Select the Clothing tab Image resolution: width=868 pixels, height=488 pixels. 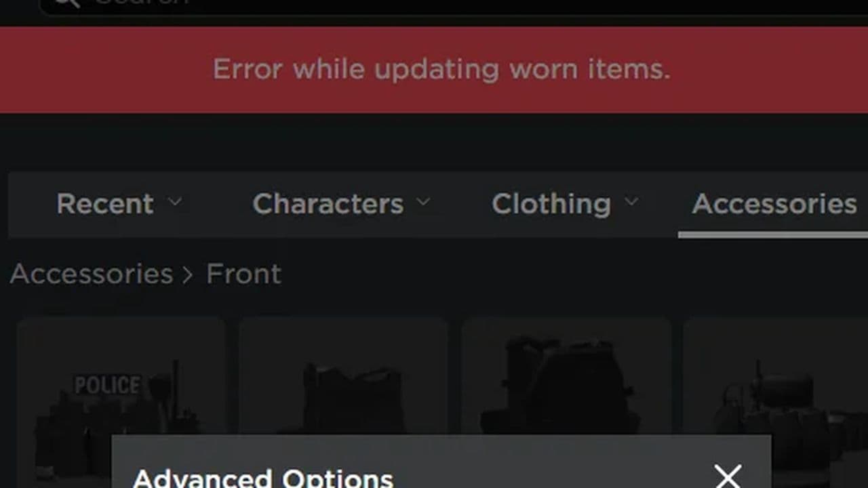tap(551, 204)
